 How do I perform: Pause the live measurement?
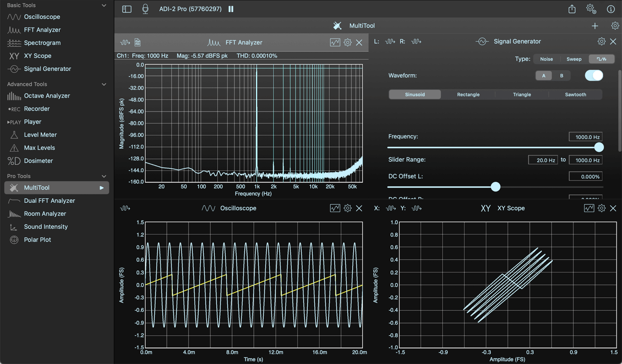pos(231,9)
